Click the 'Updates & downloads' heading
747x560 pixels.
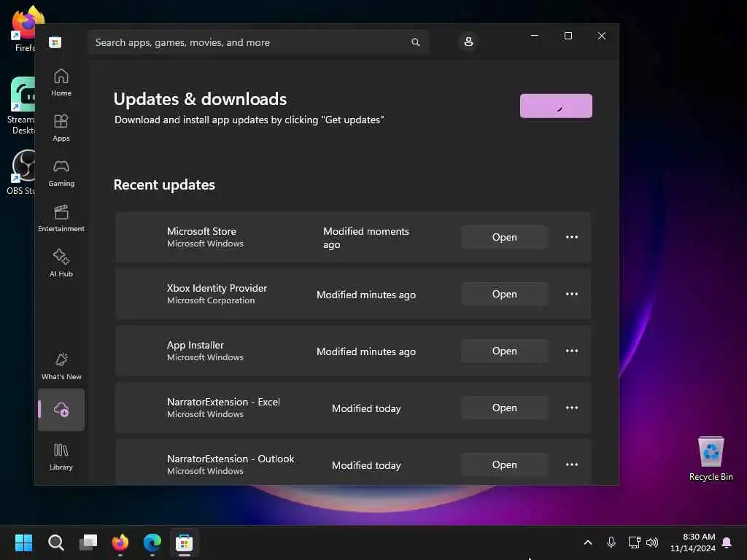[x=200, y=99]
